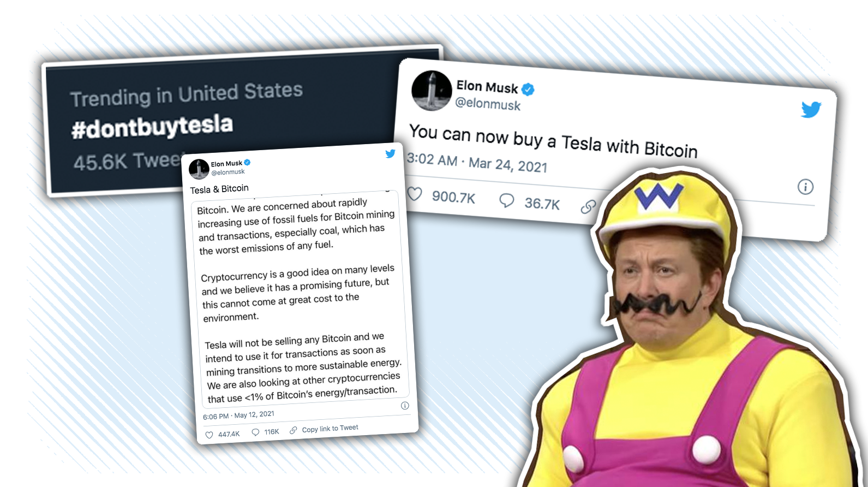Like the Tesla & Bitcoin tweet with 447.4K
The image size is (868, 487).
point(209,435)
